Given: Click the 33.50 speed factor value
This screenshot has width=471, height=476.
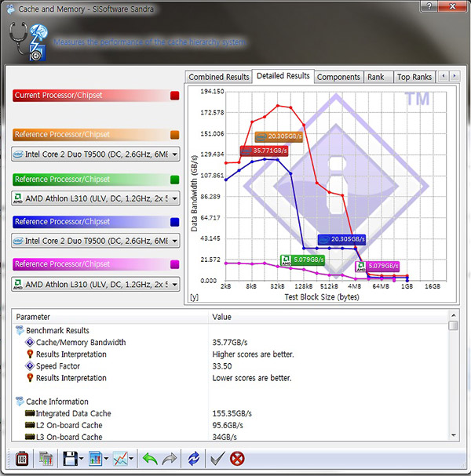Looking at the screenshot, I should pyautogui.click(x=222, y=366).
